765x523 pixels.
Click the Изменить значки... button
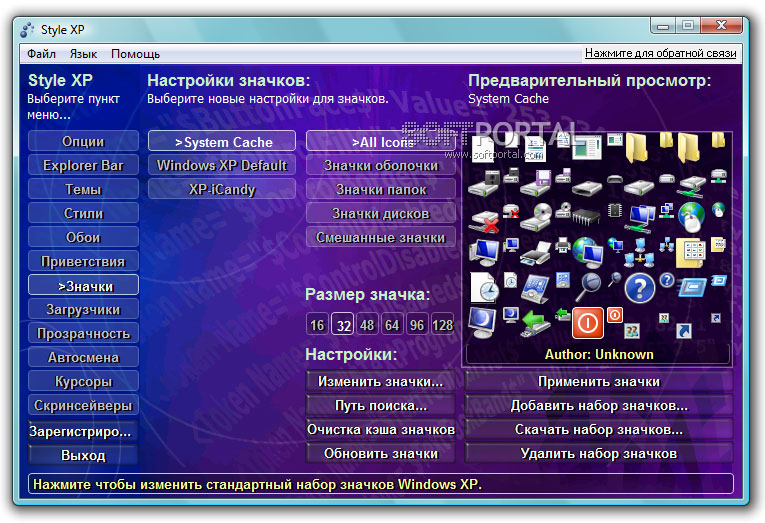[381, 381]
